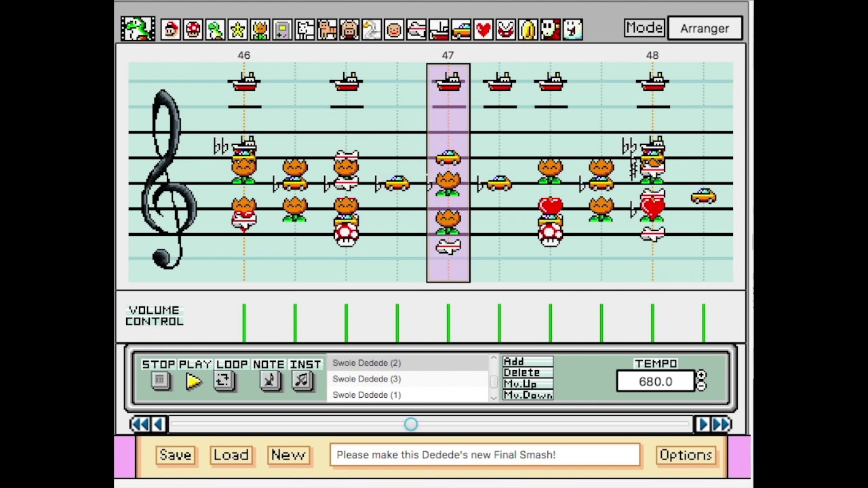Select the Coin instrument
The height and width of the screenshot is (488, 868).
(528, 30)
